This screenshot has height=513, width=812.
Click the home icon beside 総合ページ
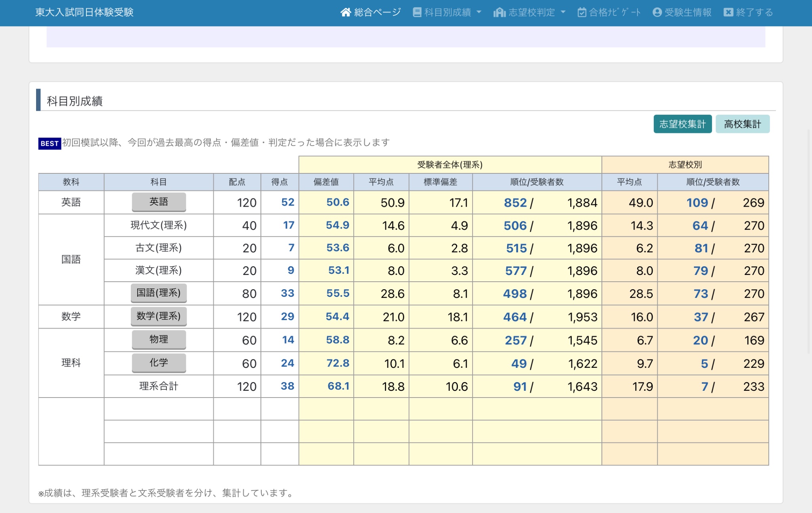tap(345, 12)
